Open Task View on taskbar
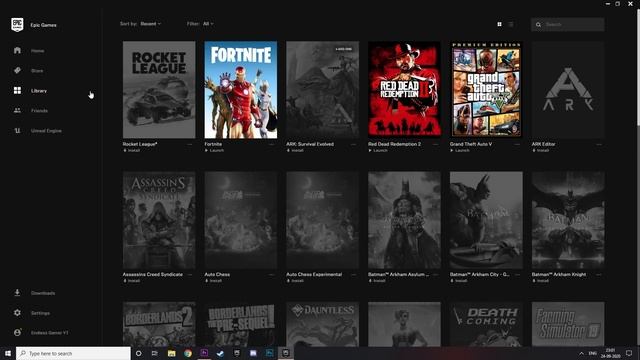This screenshot has width=640, height=360. (x=155, y=353)
